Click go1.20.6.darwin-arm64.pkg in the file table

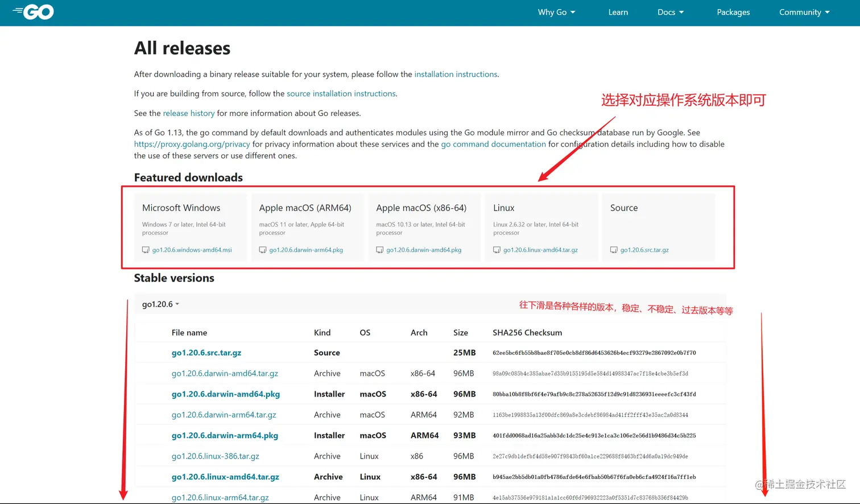pyautogui.click(x=225, y=435)
